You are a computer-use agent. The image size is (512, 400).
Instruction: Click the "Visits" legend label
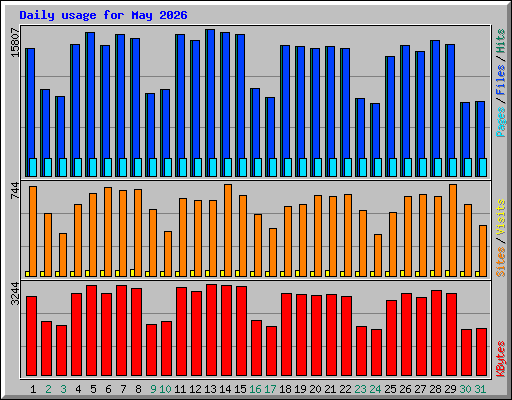point(501,217)
